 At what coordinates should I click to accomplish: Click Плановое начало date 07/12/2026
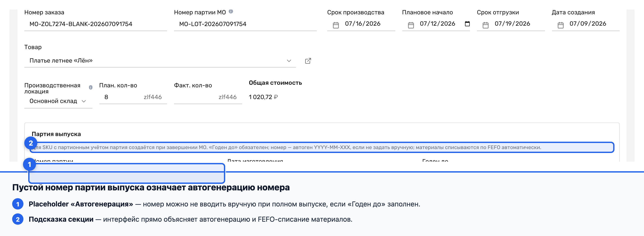click(x=437, y=23)
